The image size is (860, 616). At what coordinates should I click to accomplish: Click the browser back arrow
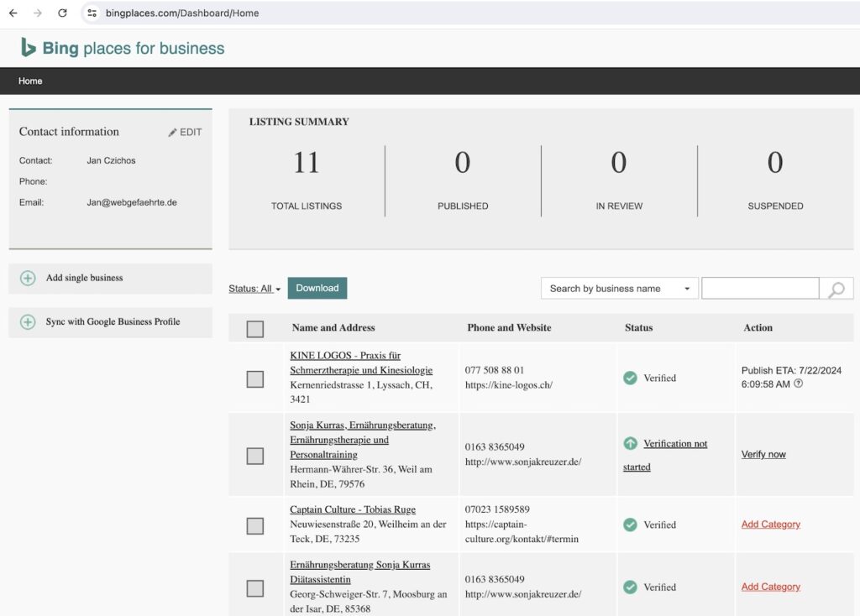(x=13, y=13)
